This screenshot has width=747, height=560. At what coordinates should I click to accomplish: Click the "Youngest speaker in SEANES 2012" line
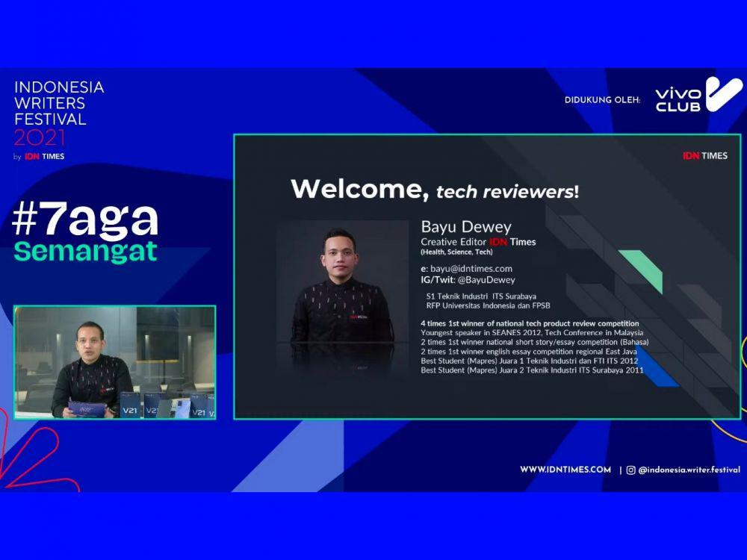pos(532,333)
